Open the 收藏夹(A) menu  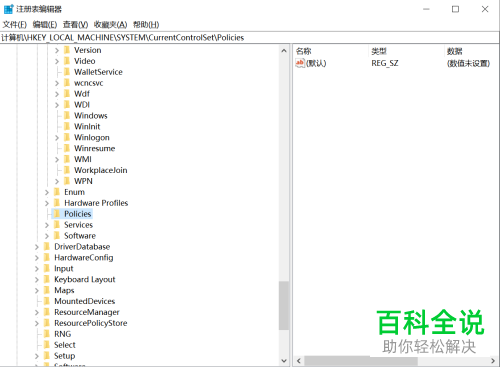click(x=110, y=25)
